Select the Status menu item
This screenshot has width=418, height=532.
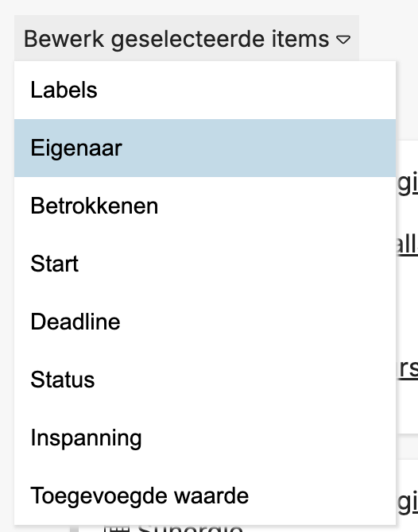tap(205, 380)
